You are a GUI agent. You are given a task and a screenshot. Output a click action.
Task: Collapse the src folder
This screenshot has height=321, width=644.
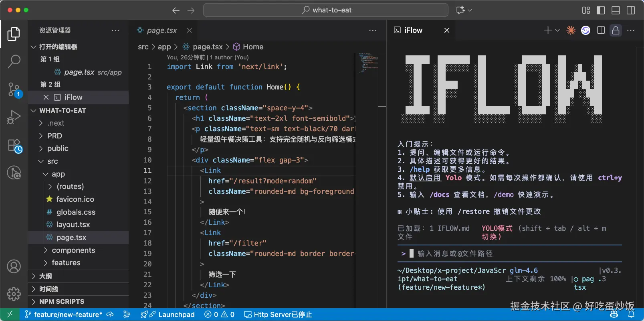(52, 161)
